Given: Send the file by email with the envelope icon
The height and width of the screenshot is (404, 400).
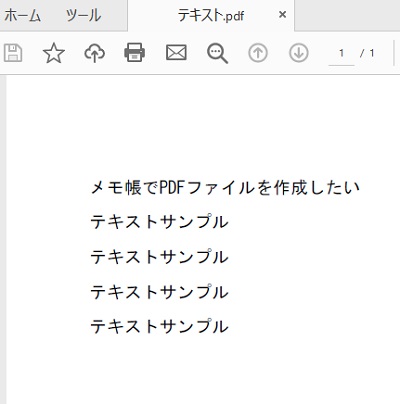Looking at the screenshot, I should [176, 53].
